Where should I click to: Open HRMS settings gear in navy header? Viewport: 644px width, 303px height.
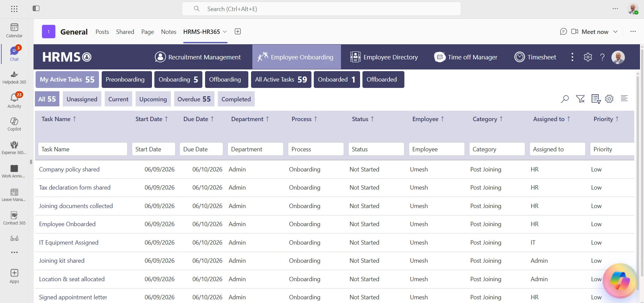[588, 57]
